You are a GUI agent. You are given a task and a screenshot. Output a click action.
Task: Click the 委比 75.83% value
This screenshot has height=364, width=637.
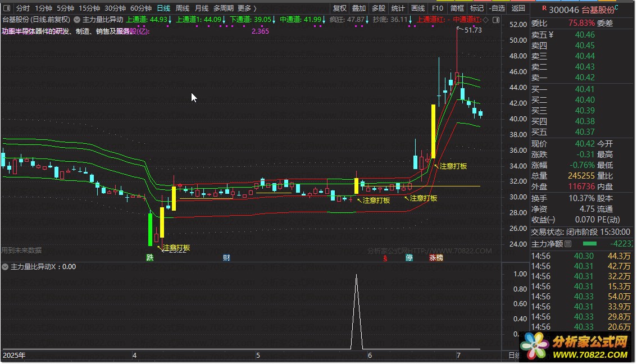pyautogui.click(x=581, y=23)
